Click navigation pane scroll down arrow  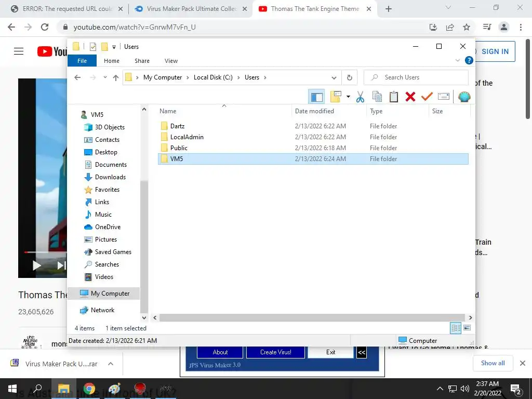(144, 318)
